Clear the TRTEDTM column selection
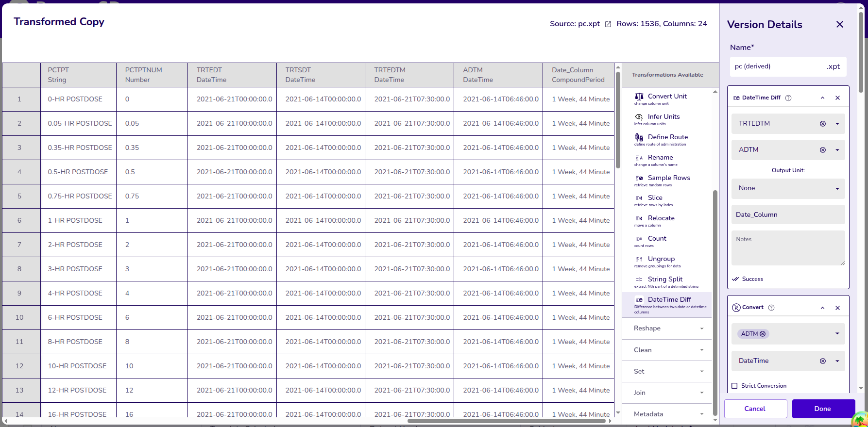Image resolution: width=868 pixels, height=427 pixels. pyautogui.click(x=822, y=124)
